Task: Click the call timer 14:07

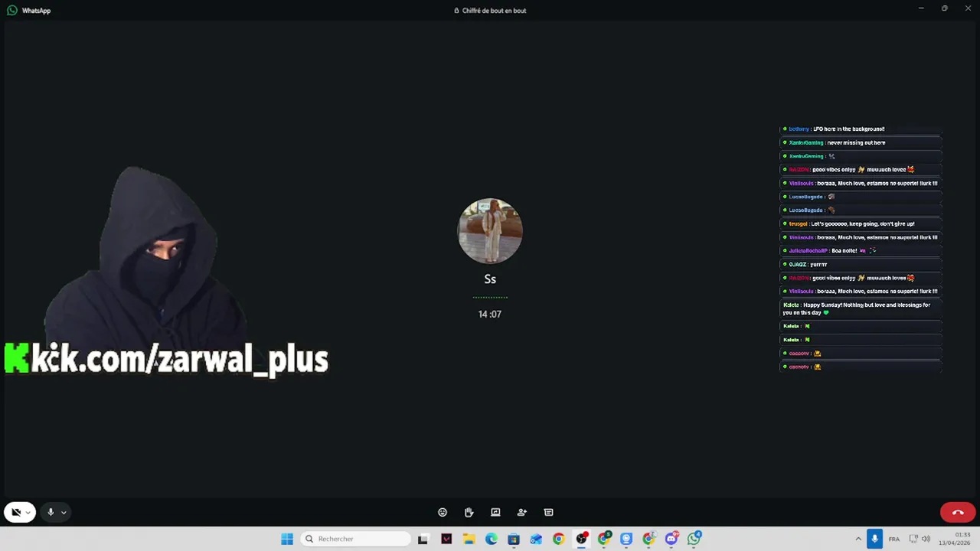Action: pos(490,314)
